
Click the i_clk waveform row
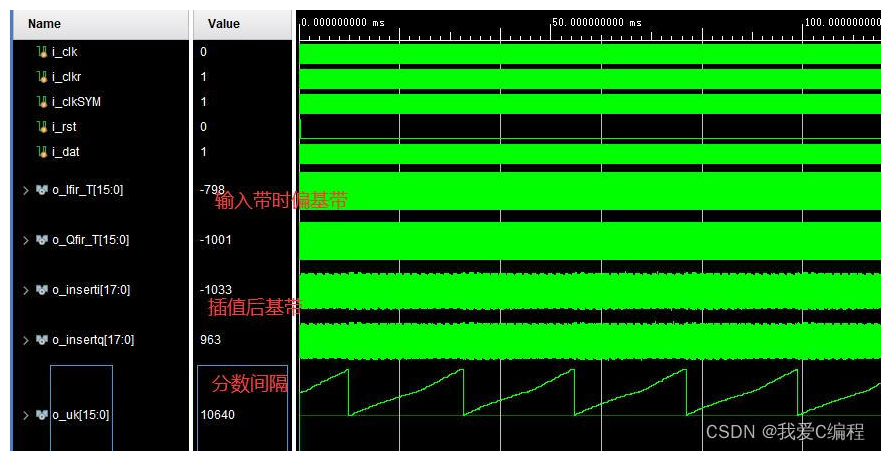click(590, 55)
